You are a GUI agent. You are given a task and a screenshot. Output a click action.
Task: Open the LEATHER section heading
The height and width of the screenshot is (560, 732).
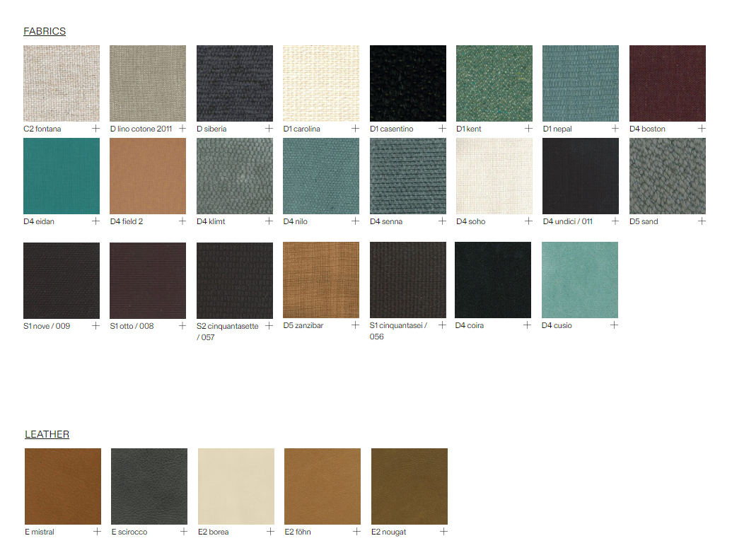coord(47,434)
